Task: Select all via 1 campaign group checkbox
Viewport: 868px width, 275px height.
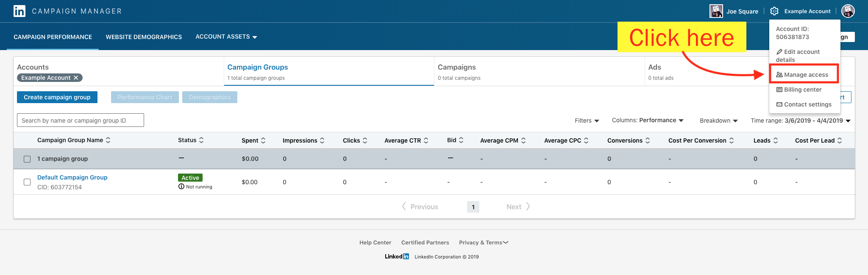Action: click(27, 159)
